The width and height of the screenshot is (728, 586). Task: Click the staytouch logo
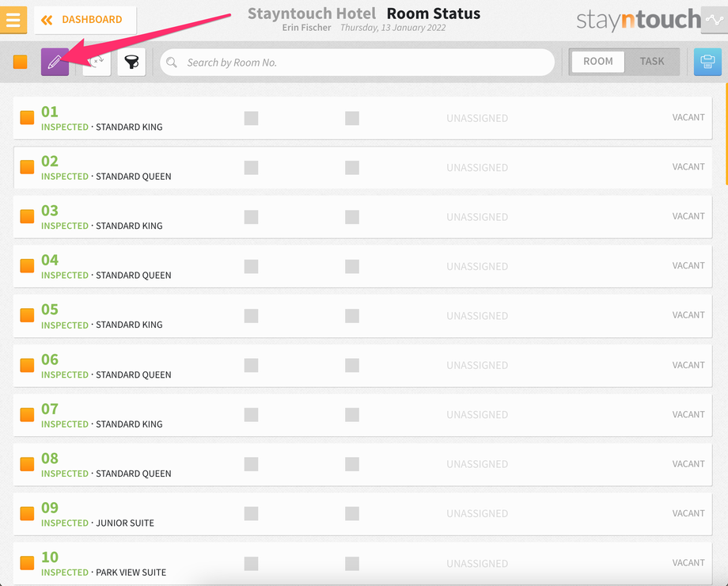tap(639, 20)
